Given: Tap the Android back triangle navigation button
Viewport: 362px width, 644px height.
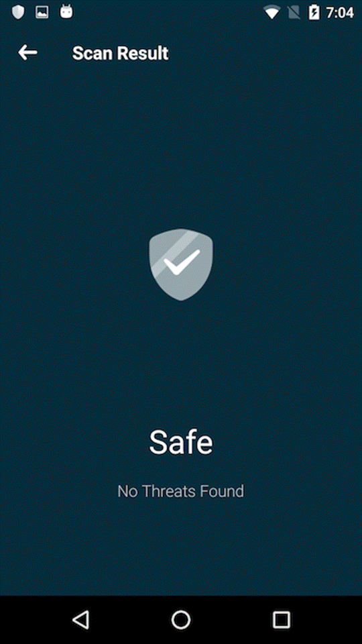Looking at the screenshot, I should tap(81, 619).
